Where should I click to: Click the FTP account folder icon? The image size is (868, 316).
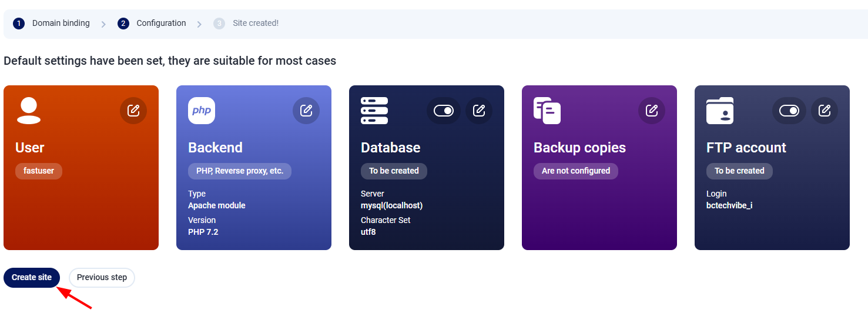point(720,111)
